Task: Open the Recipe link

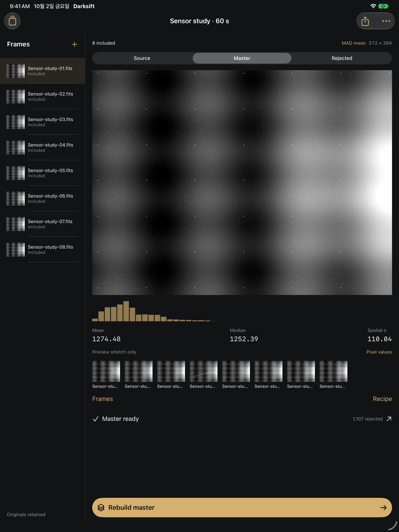Action: [x=382, y=399]
